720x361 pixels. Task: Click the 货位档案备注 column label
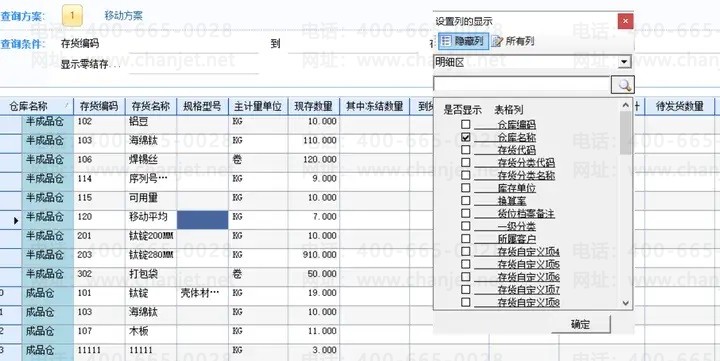tap(526, 214)
